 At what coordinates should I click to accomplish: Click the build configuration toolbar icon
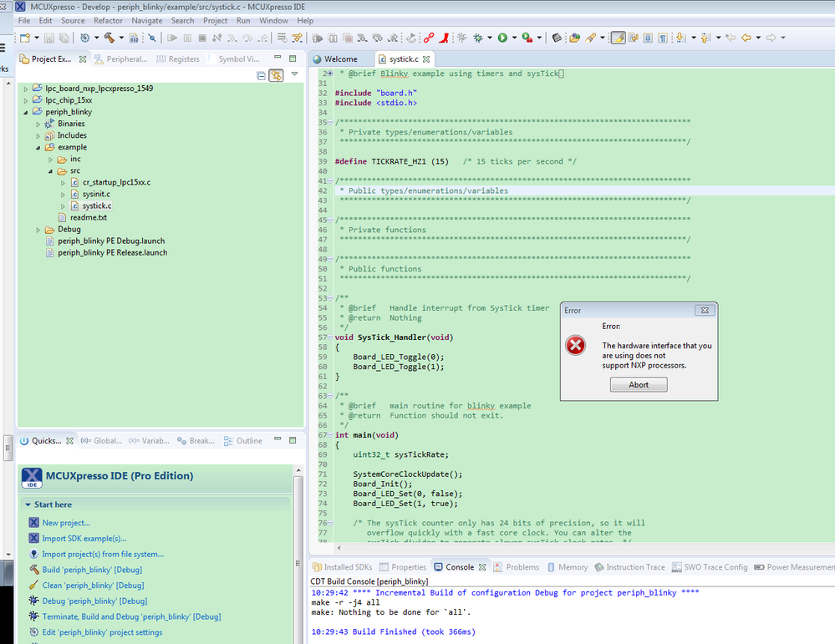click(84, 38)
